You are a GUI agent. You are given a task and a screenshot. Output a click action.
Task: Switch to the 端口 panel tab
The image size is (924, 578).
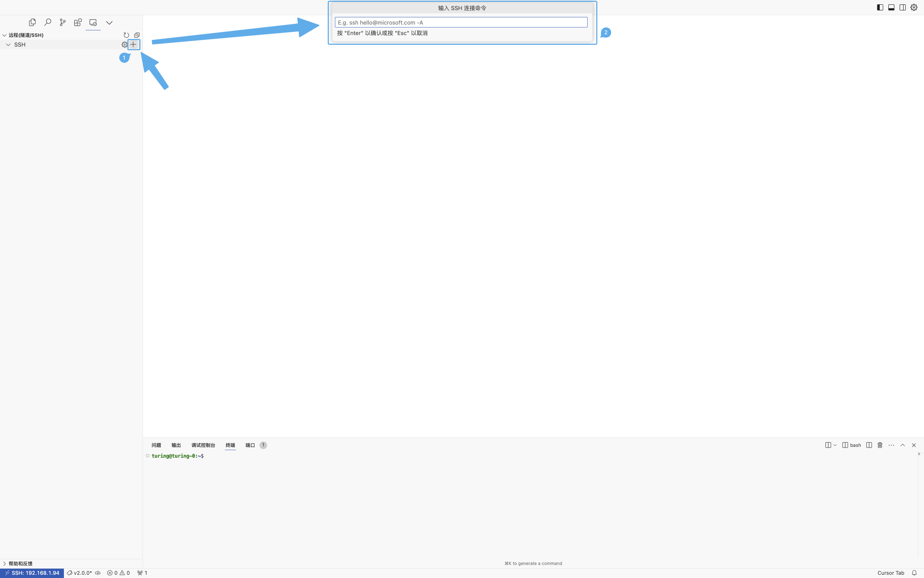(250, 445)
